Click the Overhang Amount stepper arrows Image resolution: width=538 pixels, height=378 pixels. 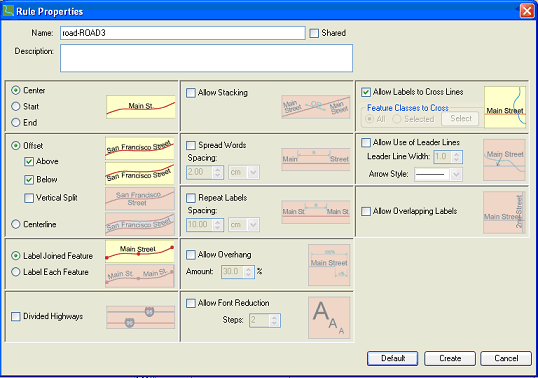(x=248, y=272)
